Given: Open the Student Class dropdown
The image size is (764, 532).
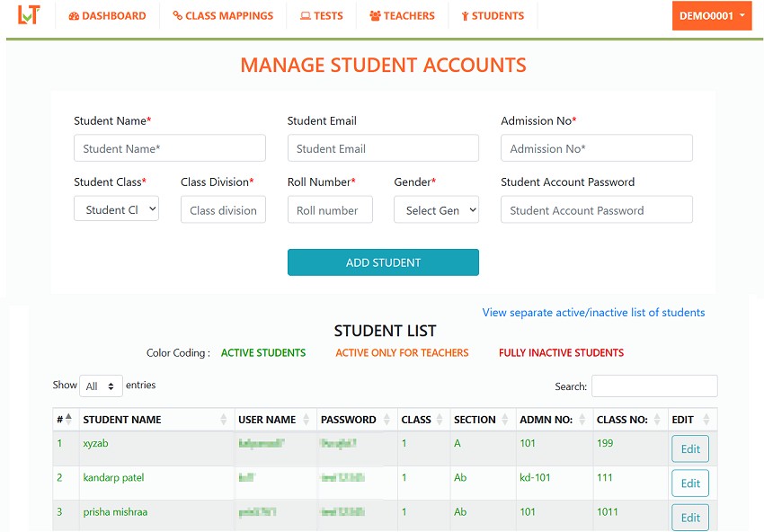Looking at the screenshot, I should click(116, 210).
